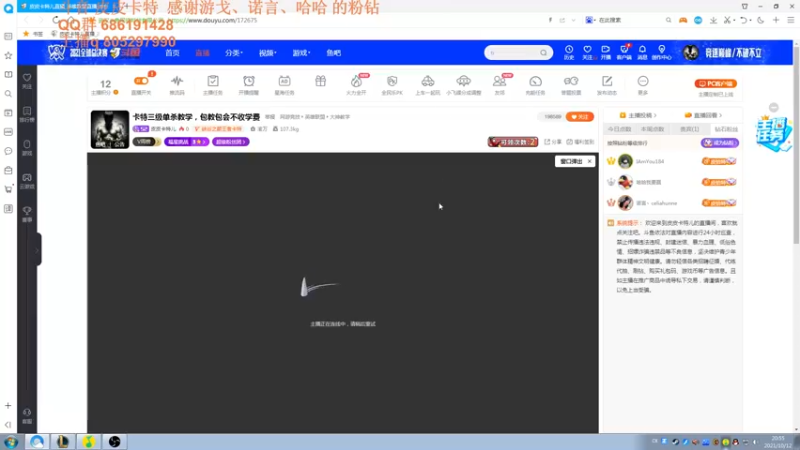The height and width of the screenshot is (450, 800).
Task: Expand the 游戏 navigation dropdown
Action: tap(301, 53)
